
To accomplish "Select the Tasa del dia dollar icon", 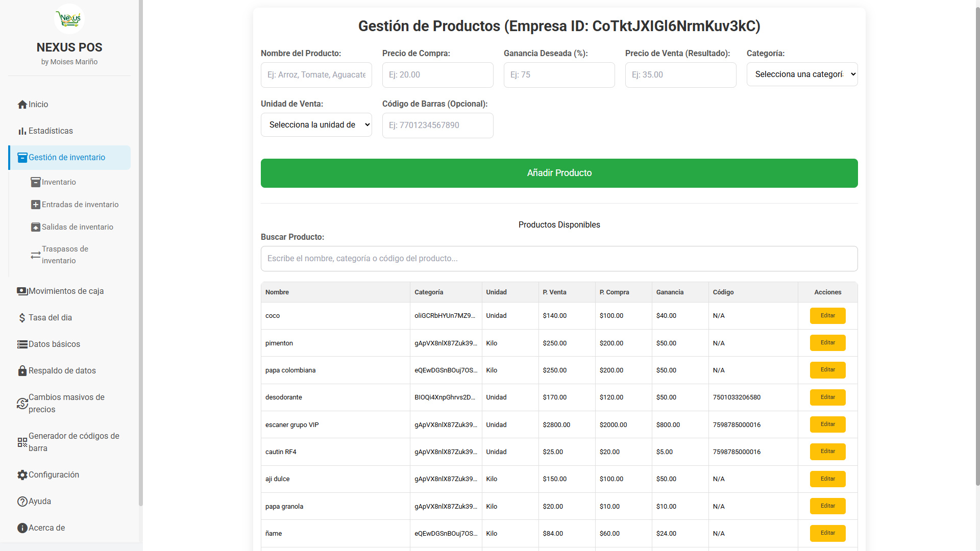I will pos(21,317).
